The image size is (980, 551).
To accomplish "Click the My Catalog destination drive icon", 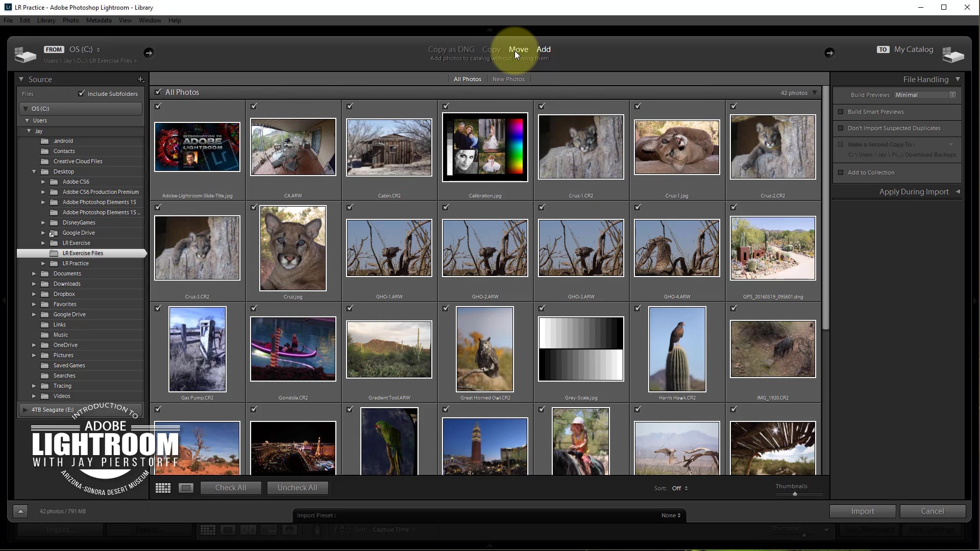I will 952,54.
